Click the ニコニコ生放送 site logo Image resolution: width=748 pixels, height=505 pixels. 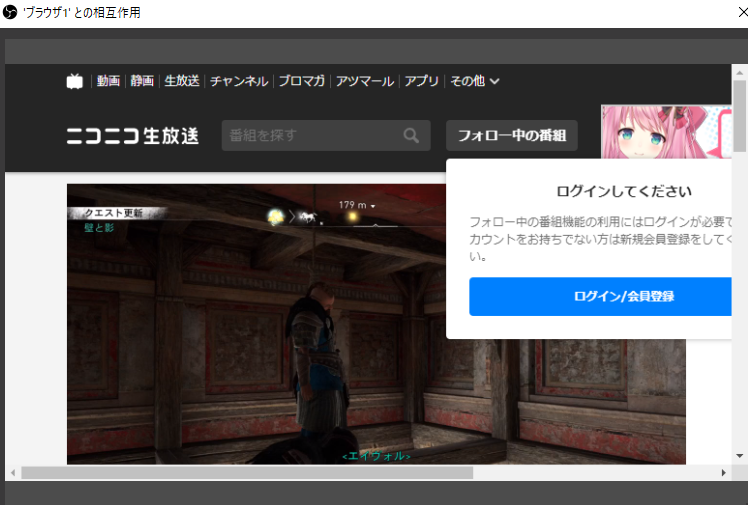point(133,136)
